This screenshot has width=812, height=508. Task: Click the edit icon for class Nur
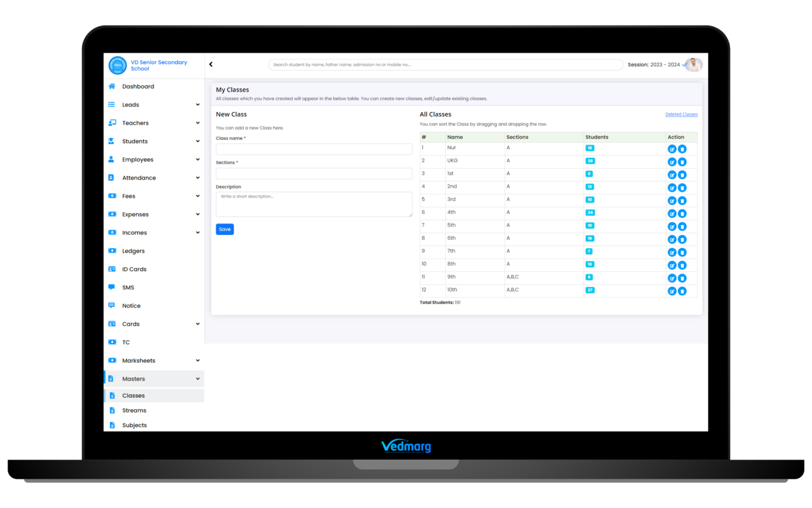coord(671,149)
